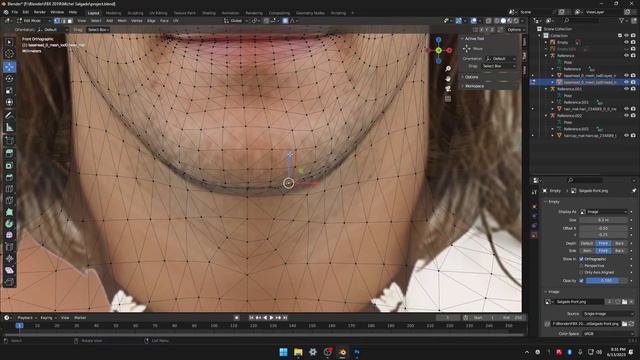Image resolution: width=640 pixels, height=360 pixels.
Task: Toggle the Opacity checkbox
Action: tap(582, 281)
